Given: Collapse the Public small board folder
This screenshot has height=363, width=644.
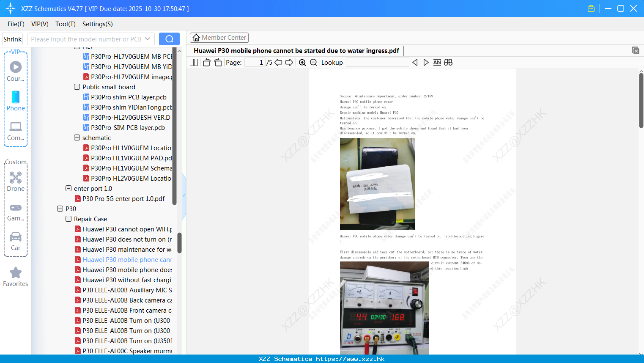Looking at the screenshot, I should click(x=77, y=87).
